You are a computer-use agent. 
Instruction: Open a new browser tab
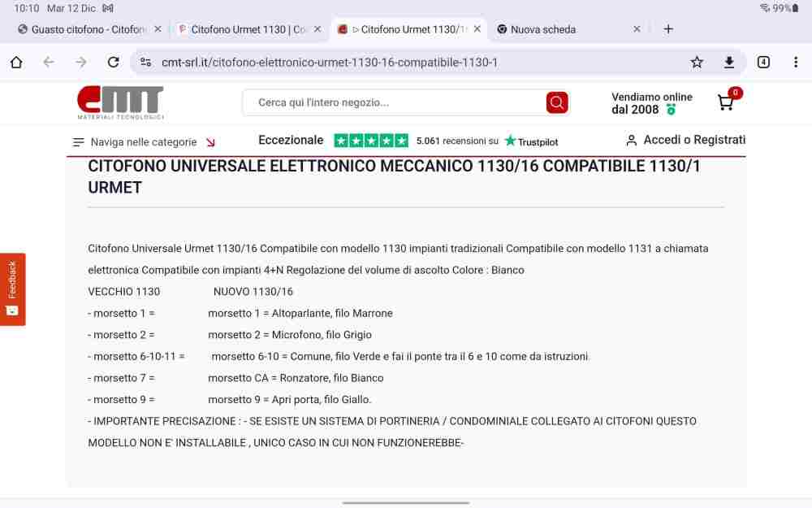point(668,29)
